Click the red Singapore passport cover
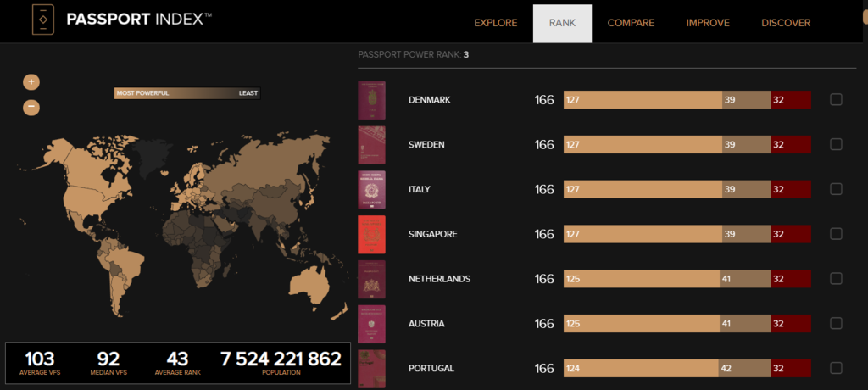 [x=372, y=234]
